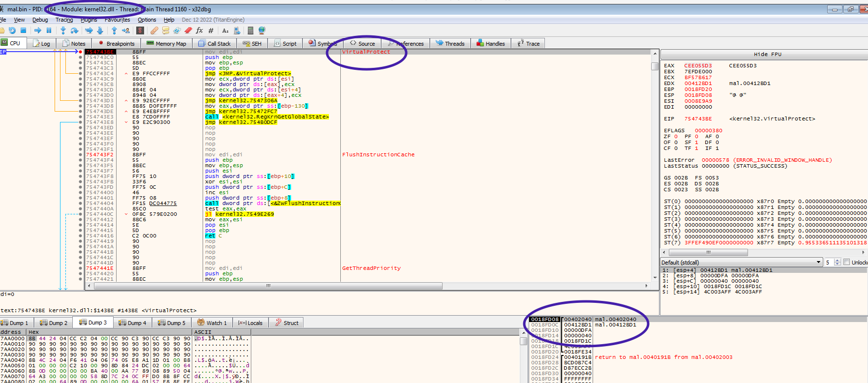The height and width of the screenshot is (383, 868).
Task: Click the disassembly vertical scrollbar down arrow
Action: point(655,278)
